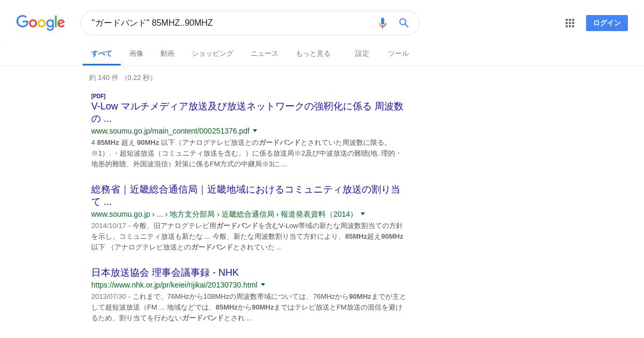Viewport: 644px width, 338px height.
Task: Expand dropdown arrow after 報道発表資料（2014）
Action: 363,214
